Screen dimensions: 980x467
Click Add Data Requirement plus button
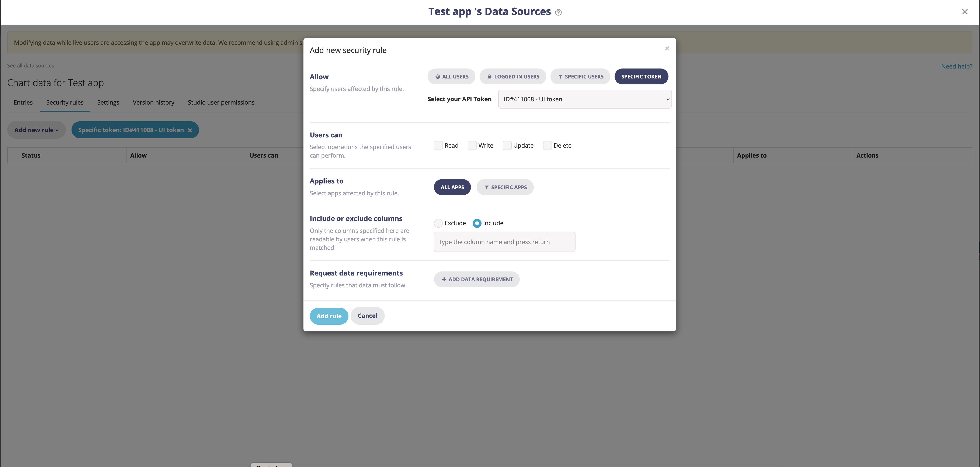tap(477, 279)
